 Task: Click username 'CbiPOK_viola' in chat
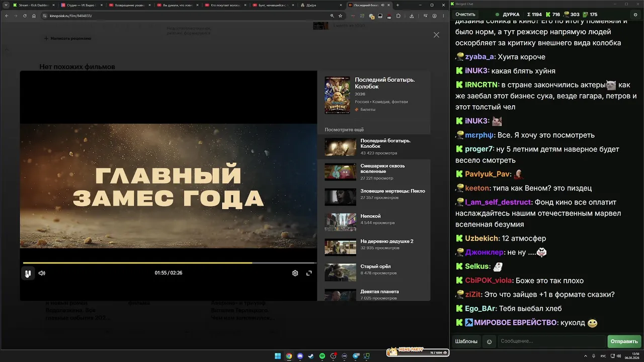[x=489, y=281]
